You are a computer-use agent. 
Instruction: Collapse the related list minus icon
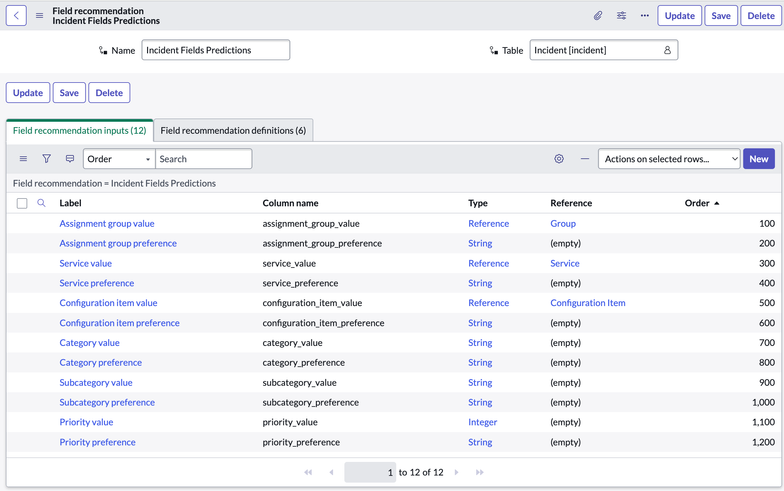pos(584,158)
